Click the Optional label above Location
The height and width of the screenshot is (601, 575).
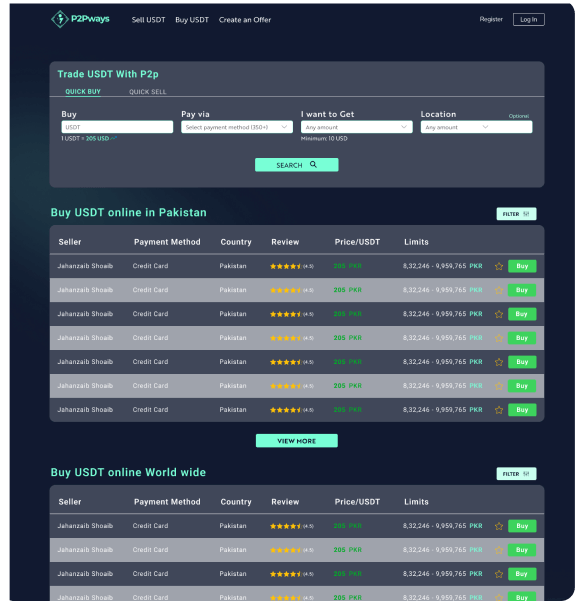click(x=519, y=116)
